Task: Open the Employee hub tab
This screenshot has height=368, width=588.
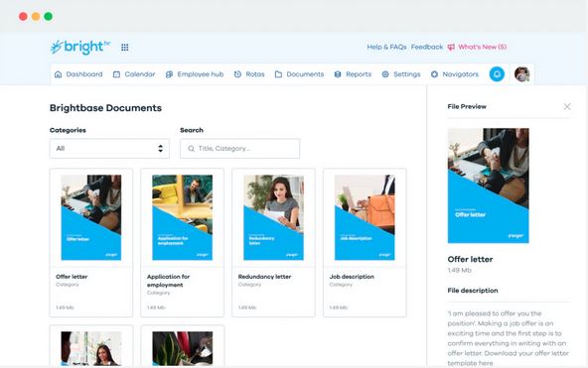Action: (x=195, y=74)
